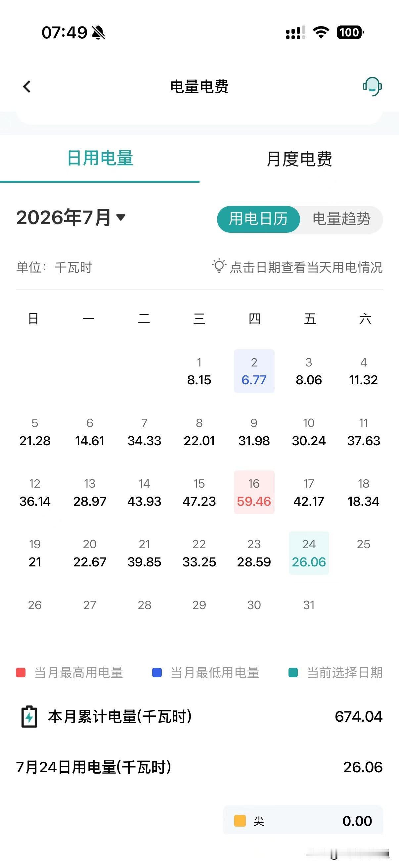The image size is (399, 868).
Task: Tap the 电量电费 page title
Action: coord(199,87)
